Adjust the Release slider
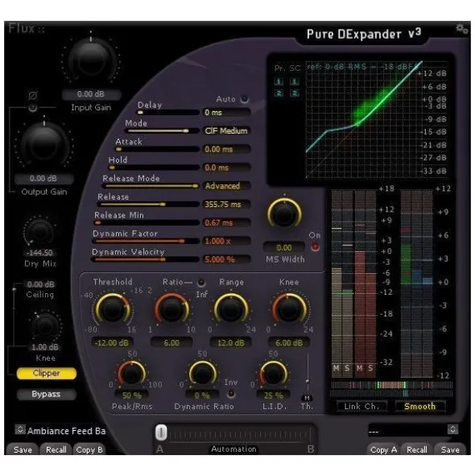475x476 pixels. (148, 205)
